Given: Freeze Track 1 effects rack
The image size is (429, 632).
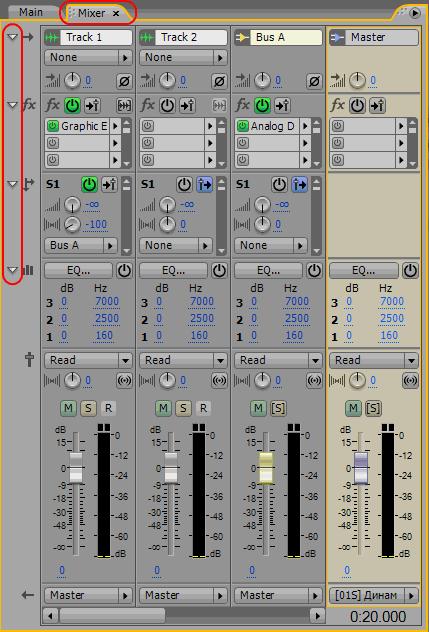Looking at the screenshot, I should (x=124, y=106).
